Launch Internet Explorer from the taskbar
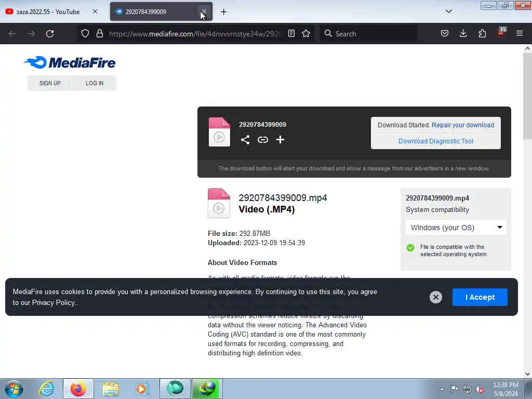The width and height of the screenshot is (532, 399). pyautogui.click(x=46, y=389)
